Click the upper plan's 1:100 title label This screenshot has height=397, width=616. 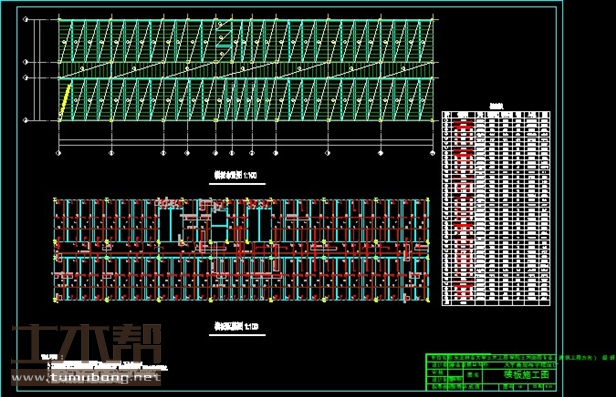click(x=235, y=175)
